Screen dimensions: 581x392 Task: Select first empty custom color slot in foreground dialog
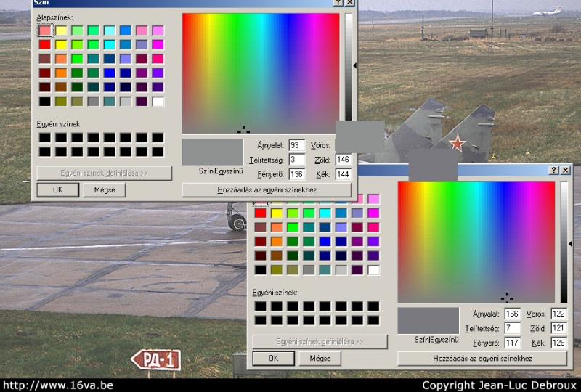pos(45,137)
